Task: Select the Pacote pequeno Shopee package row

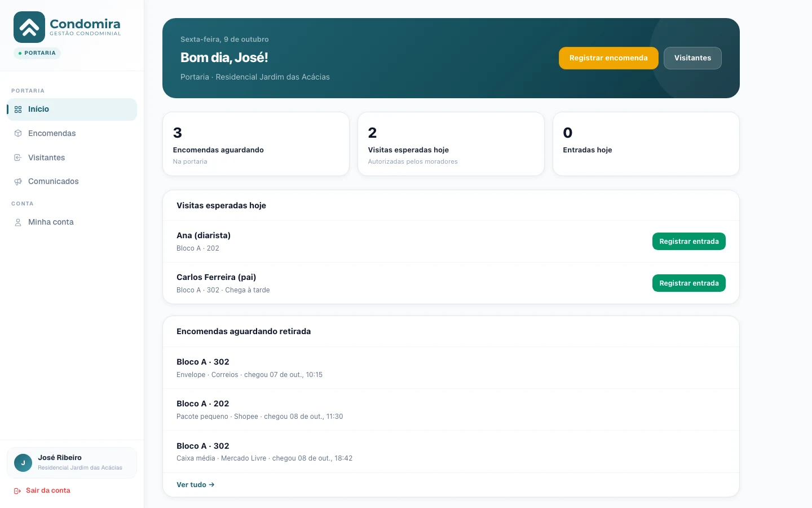Action: click(451, 410)
